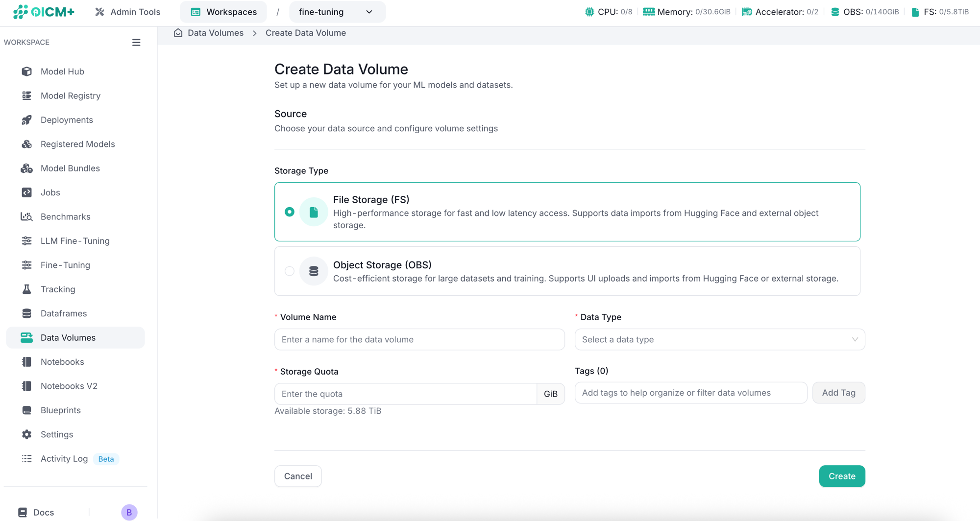Open Tracking flask icon
This screenshot has width=980, height=521.
[27, 289]
